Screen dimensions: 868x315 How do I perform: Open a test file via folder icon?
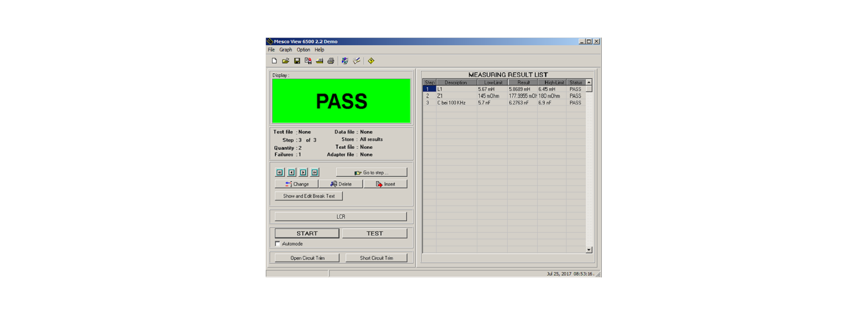point(285,61)
